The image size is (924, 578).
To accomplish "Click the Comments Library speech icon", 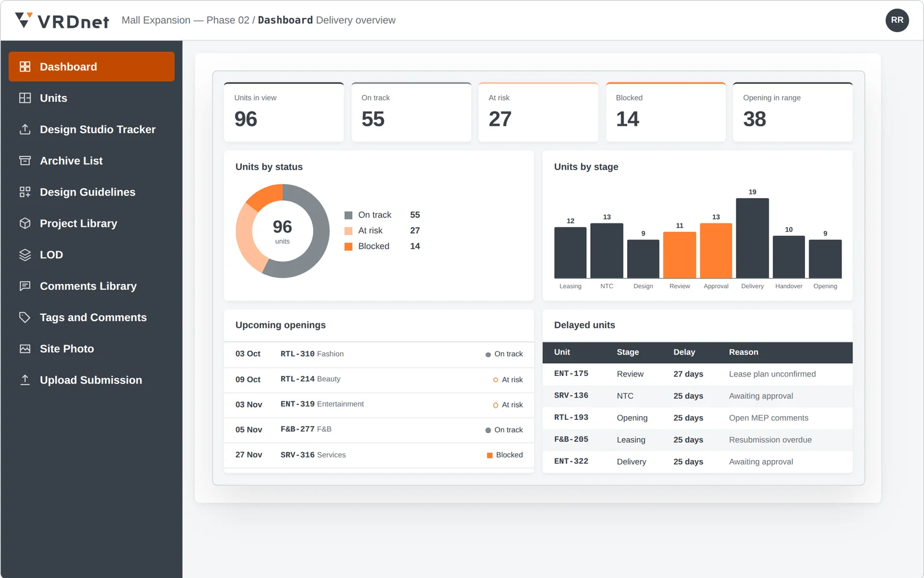I will pos(25,286).
